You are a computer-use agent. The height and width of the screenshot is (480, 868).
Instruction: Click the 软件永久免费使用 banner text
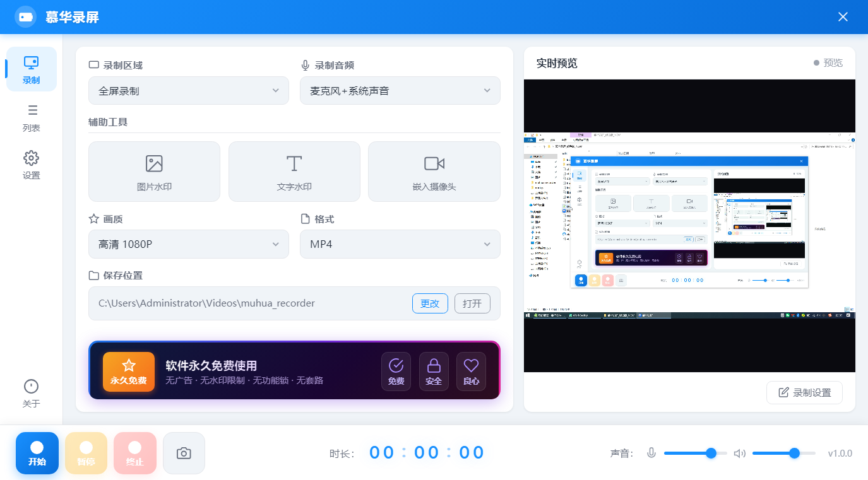click(211, 366)
